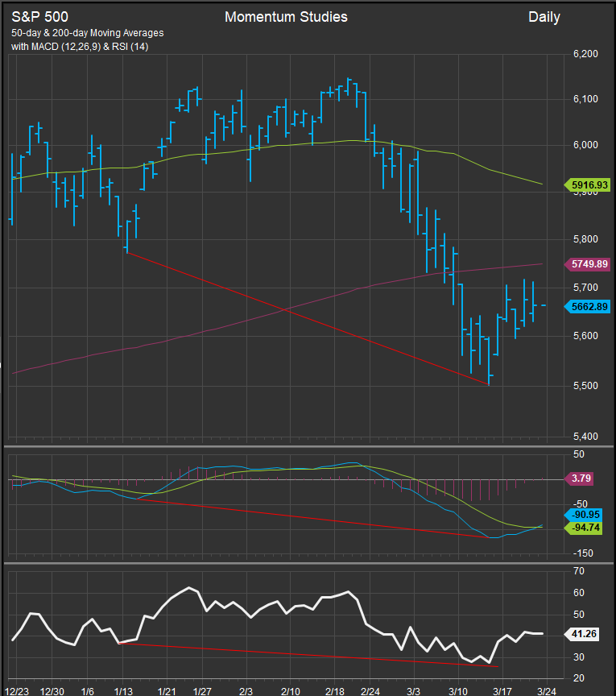Click the 2/3 date axis label
The height and width of the screenshot is (696, 616).
[246, 691]
